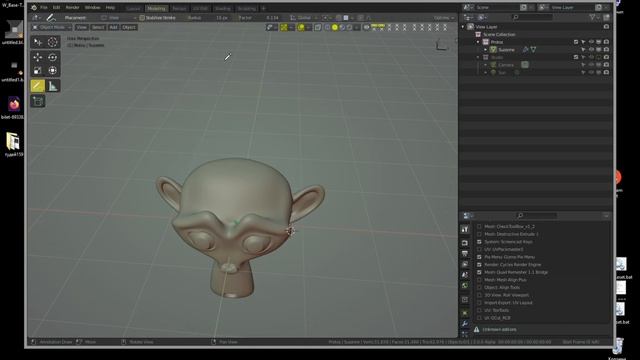Open the Global transform orientation dropdown

(x=304, y=18)
